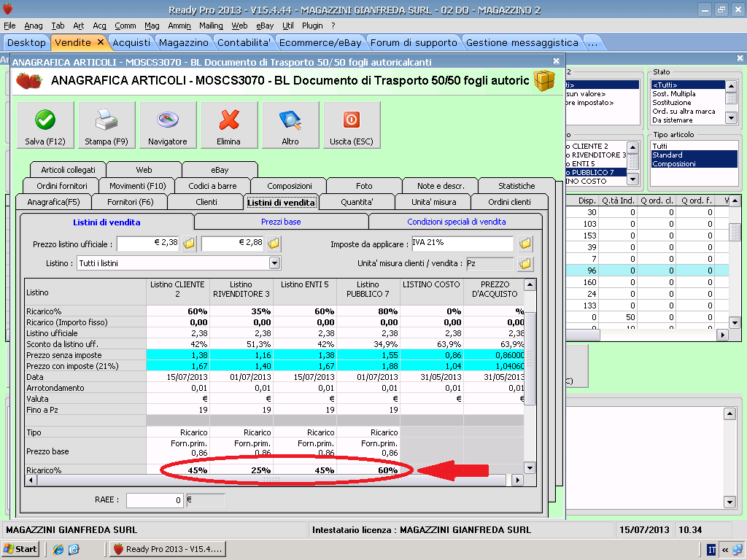Open the Contabilita' menu in the menu bar
Screen dimensions: 747x560
coord(244,42)
